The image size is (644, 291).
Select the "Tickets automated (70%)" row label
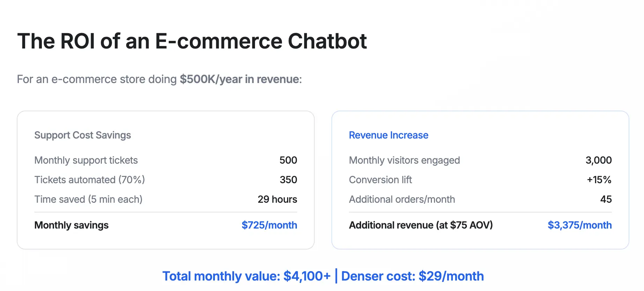pyautogui.click(x=89, y=180)
